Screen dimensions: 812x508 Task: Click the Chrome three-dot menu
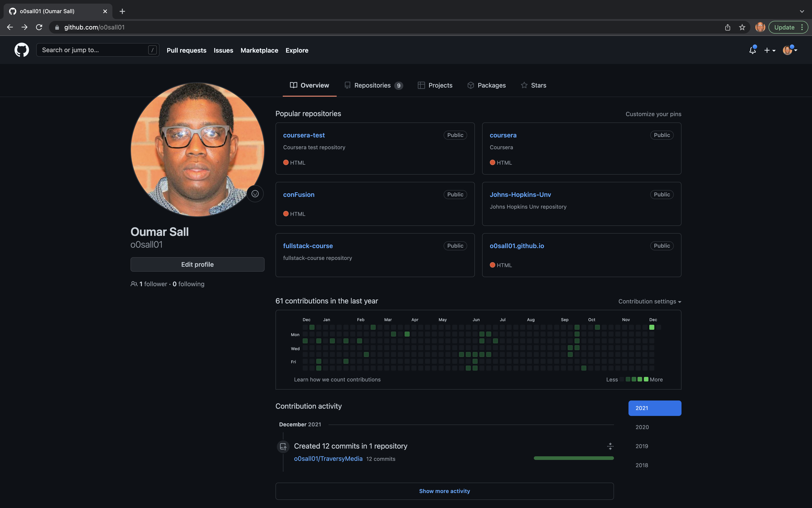[802, 27]
